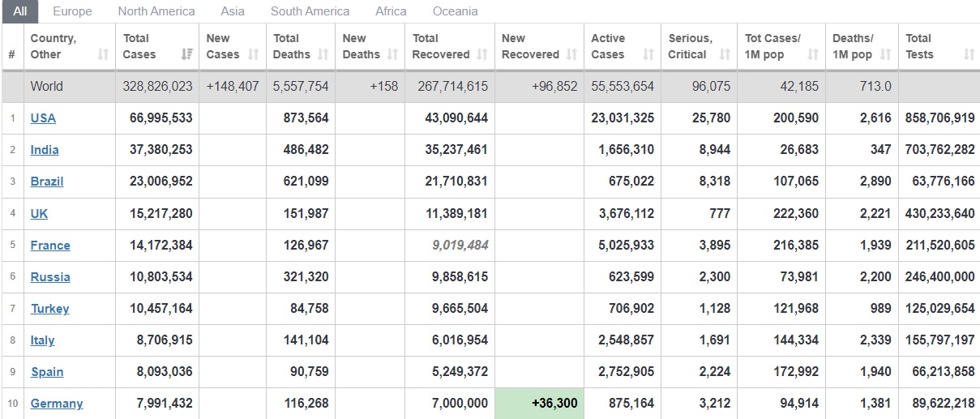Click the Total Cases header label
The height and width of the screenshot is (419, 980).
139,46
